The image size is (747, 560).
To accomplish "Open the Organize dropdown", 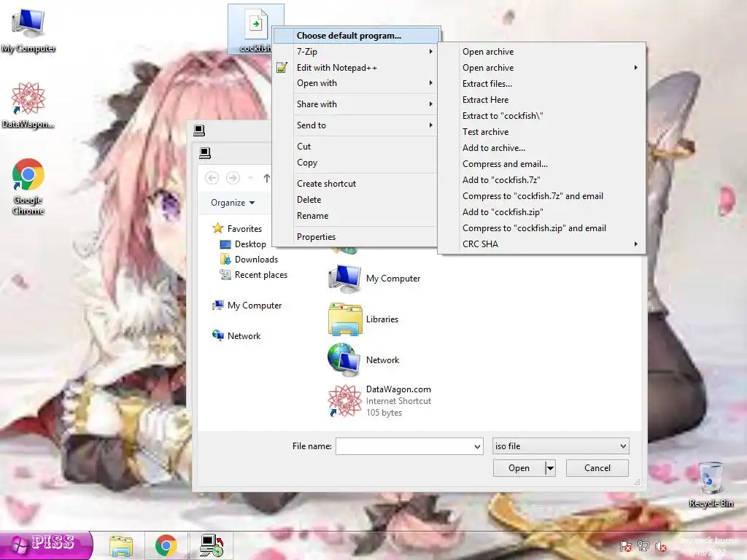I will 233,203.
